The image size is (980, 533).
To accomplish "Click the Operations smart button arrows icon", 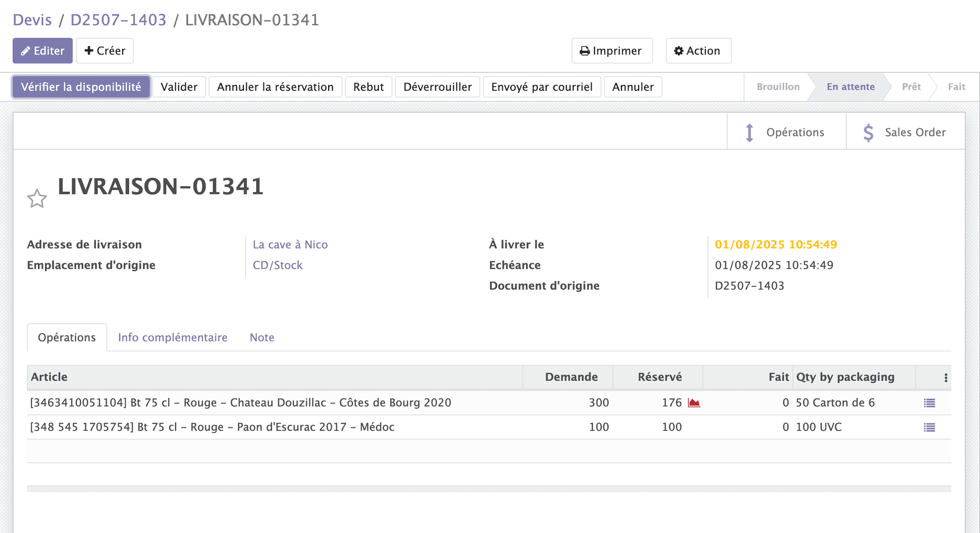I will [749, 132].
